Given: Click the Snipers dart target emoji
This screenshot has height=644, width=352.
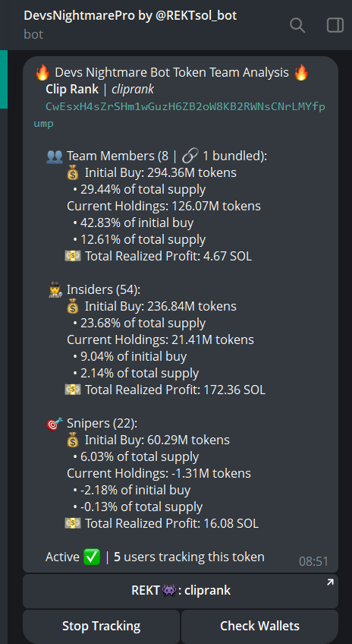Looking at the screenshot, I should [55, 424].
